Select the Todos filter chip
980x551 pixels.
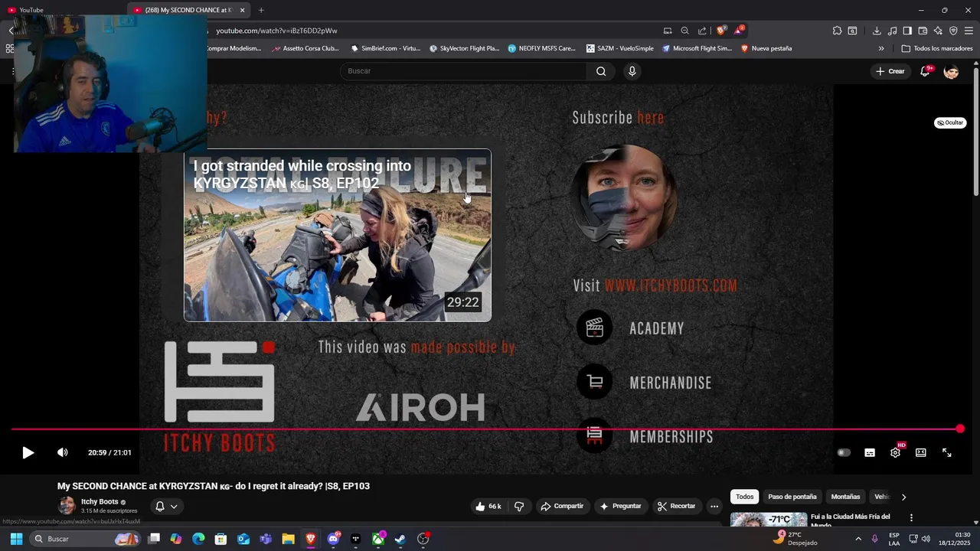745,497
